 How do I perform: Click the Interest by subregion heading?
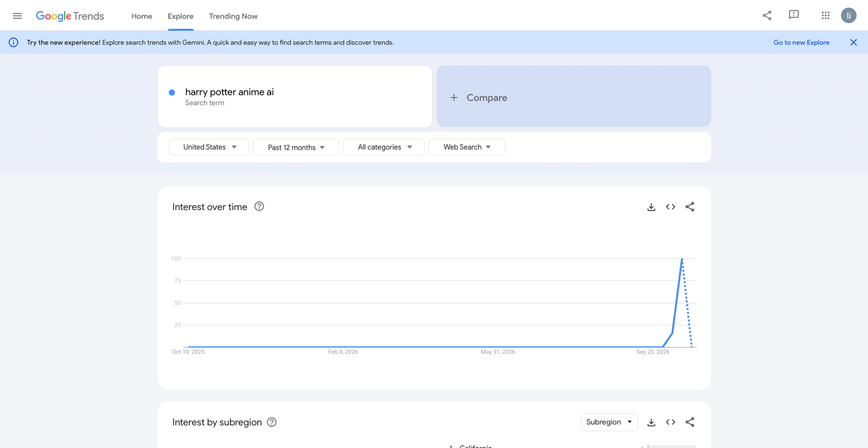point(217,422)
